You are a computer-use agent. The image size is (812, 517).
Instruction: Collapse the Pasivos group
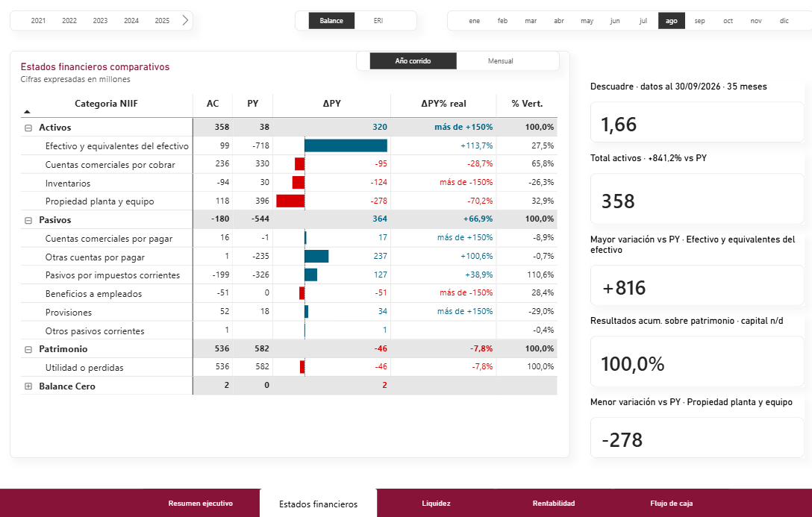pyautogui.click(x=28, y=220)
